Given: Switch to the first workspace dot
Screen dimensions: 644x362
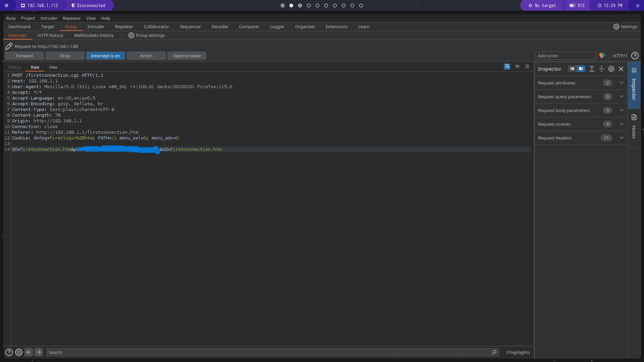Looking at the screenshot, I should click(282, 5).
